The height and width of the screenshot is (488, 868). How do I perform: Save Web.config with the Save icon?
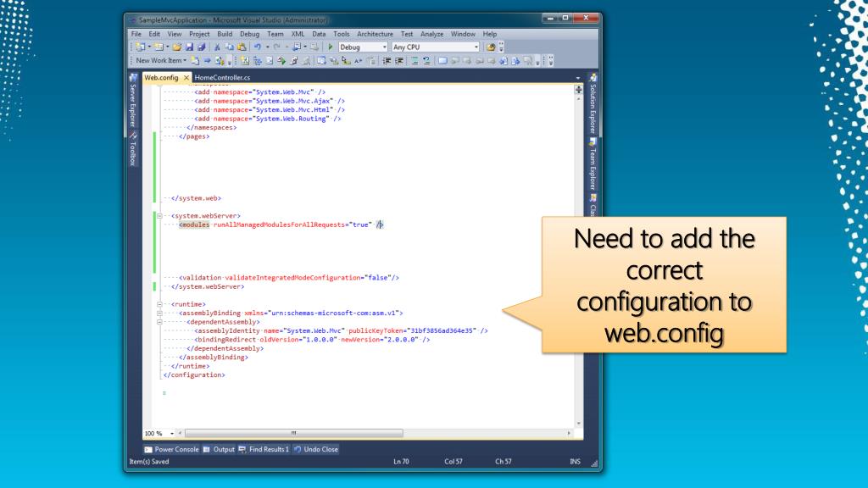click(189, 47)
